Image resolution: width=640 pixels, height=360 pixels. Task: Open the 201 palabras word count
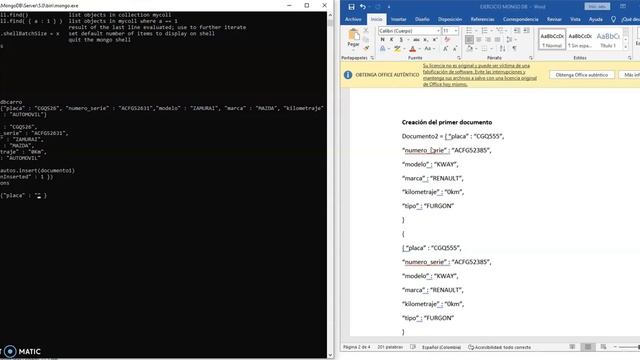pos(390,347)
